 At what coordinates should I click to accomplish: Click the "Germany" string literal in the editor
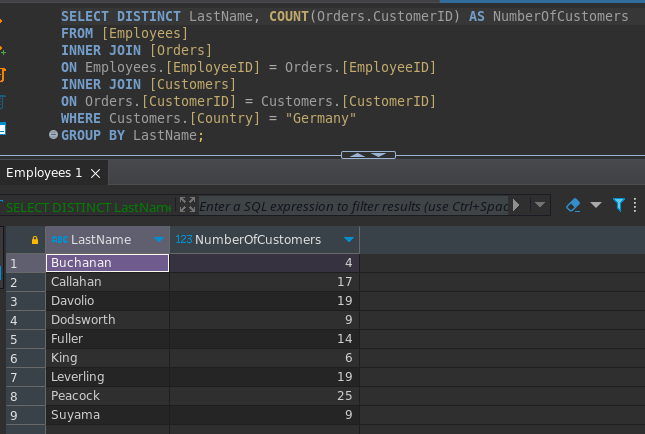click(x=321, y=118)
